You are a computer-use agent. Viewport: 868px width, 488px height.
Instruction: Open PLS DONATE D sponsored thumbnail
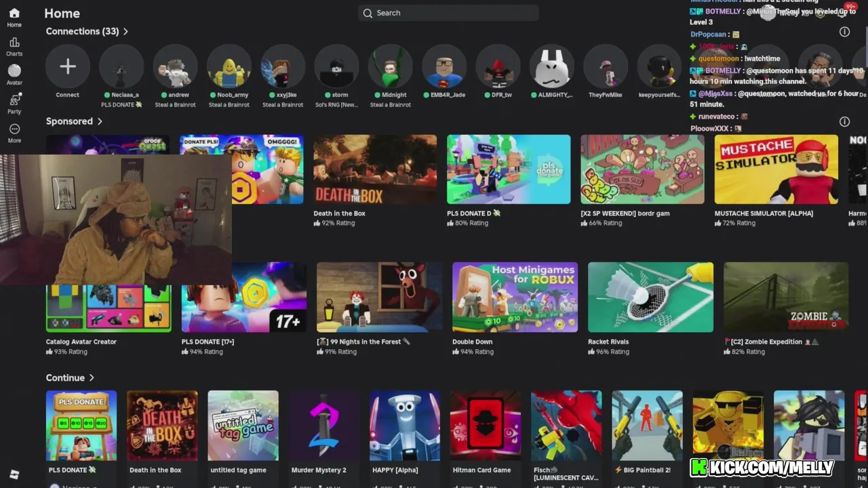pyautogui.click(x=509, y=169)
